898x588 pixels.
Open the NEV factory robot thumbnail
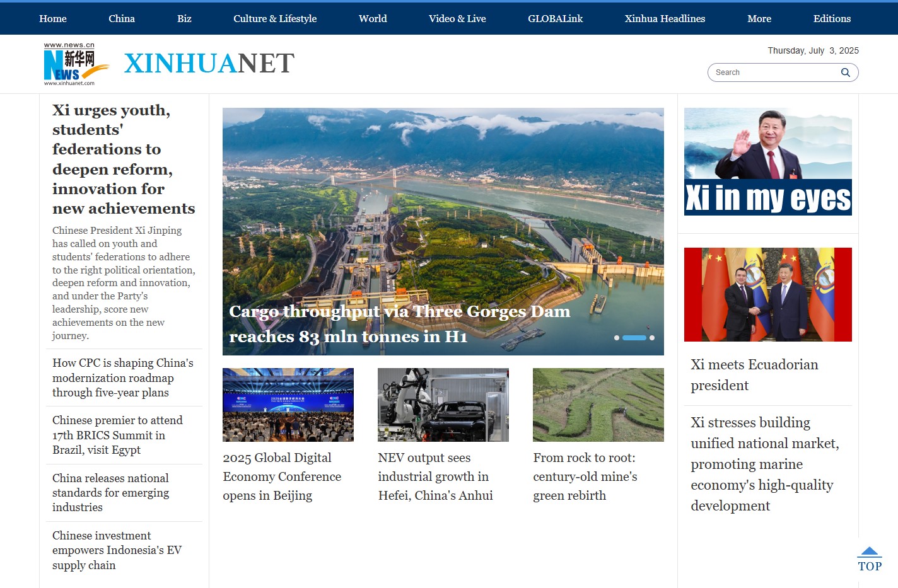pyautogui.click(x=443, y=405)
